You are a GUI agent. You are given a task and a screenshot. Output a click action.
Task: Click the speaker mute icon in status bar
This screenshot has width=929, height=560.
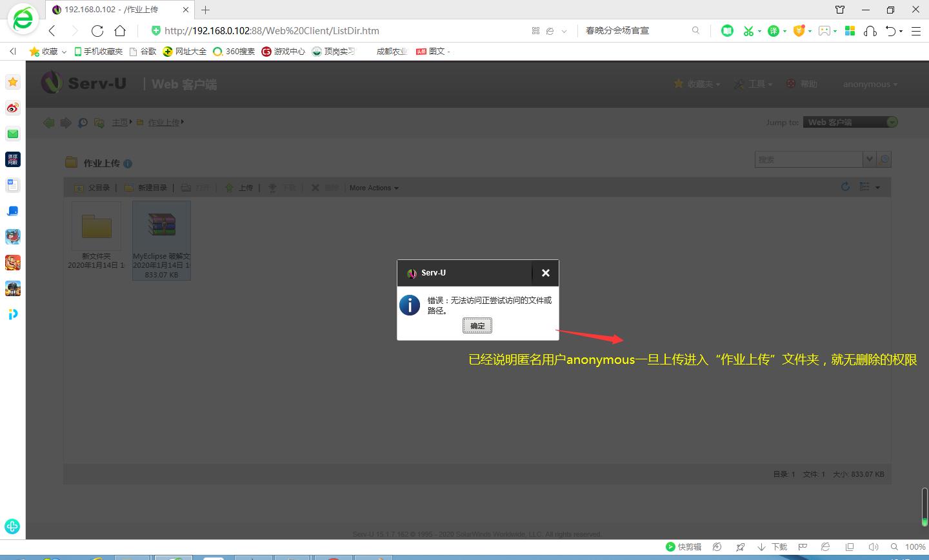(x=873, y=546)
